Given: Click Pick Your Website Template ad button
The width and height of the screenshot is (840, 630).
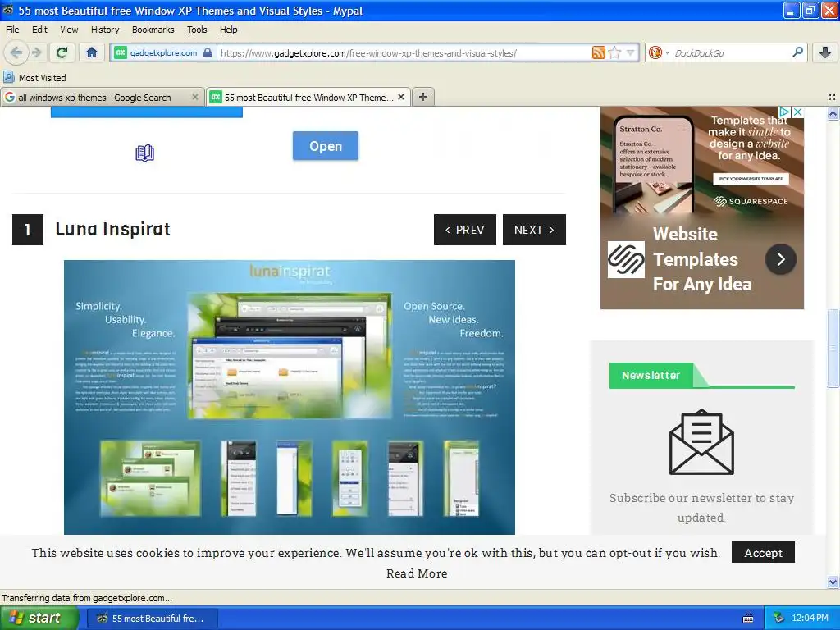Looking at the screenshot, I should [x=751, y=179].
